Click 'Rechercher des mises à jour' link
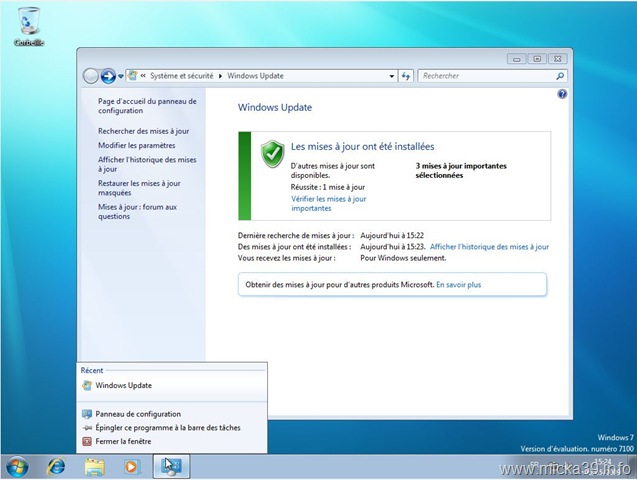 (x=143, y=131)
